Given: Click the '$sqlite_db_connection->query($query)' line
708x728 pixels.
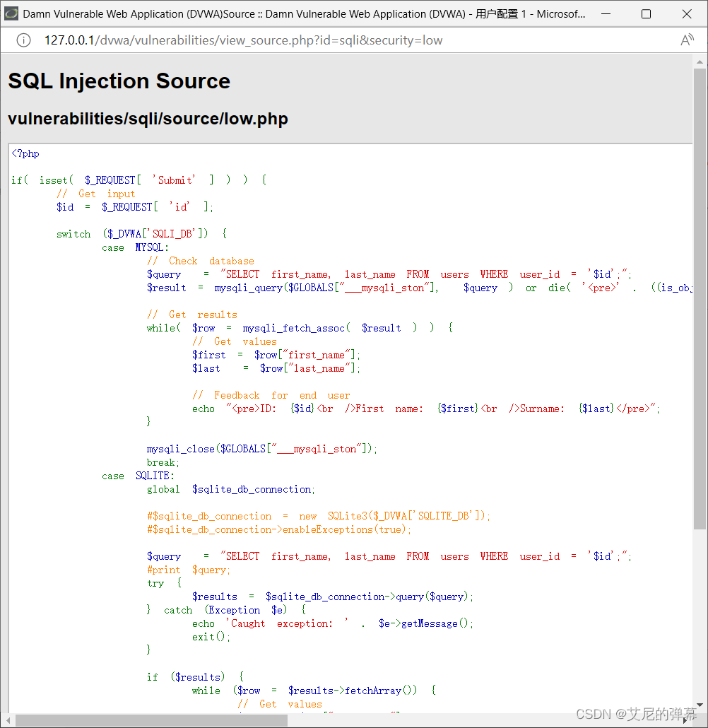Looking at the screenshot, I should [x=333, y=597].
